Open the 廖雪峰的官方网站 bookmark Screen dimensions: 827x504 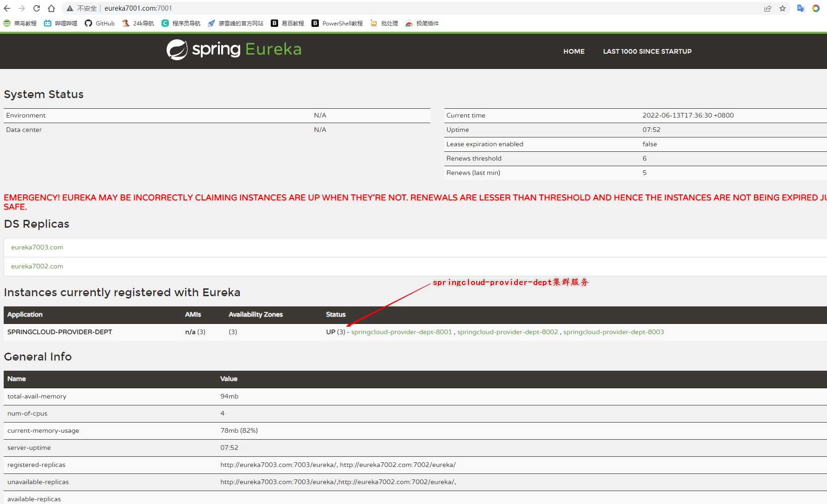(236, 23)
